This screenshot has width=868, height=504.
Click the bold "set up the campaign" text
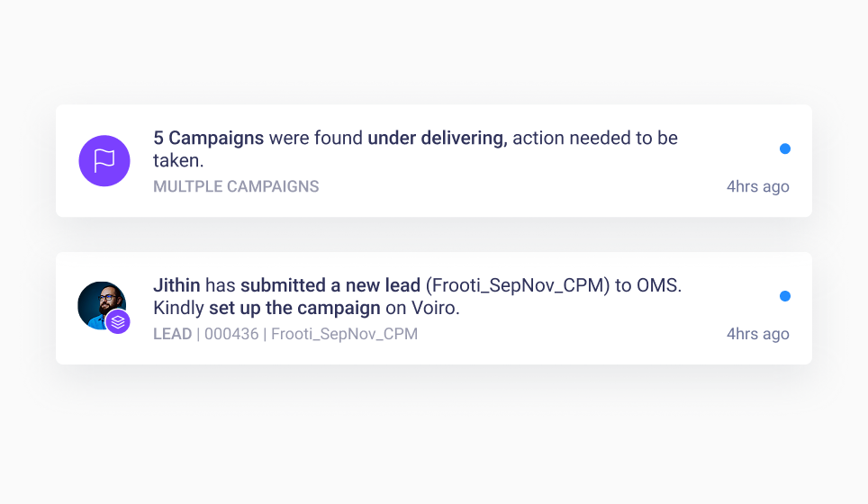(x=294, y=308)
